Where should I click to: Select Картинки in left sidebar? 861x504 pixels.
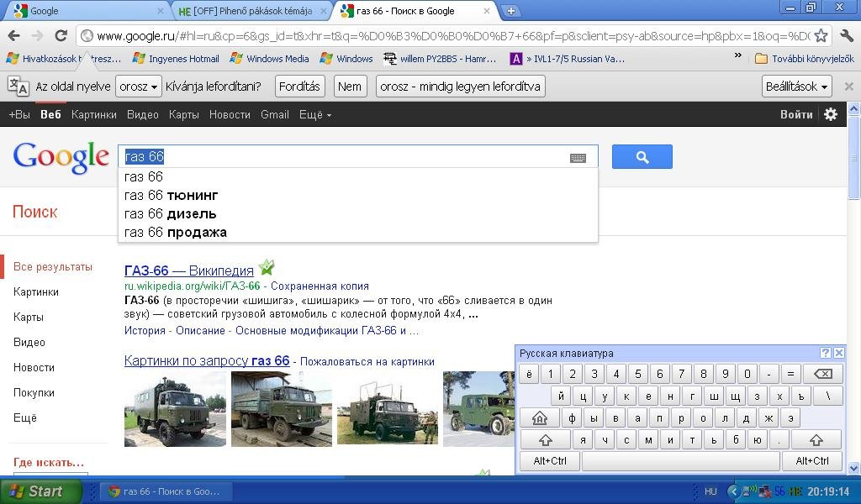tap(35, 291)
